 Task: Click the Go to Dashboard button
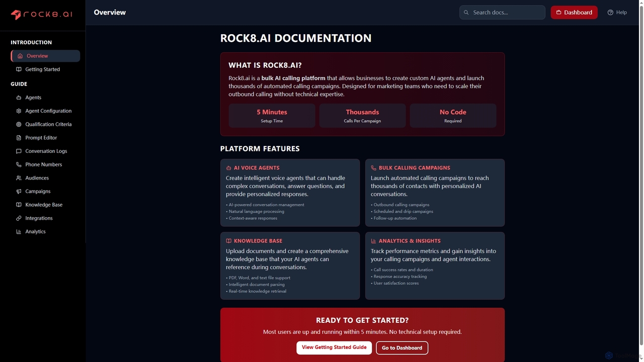[402, 348]
